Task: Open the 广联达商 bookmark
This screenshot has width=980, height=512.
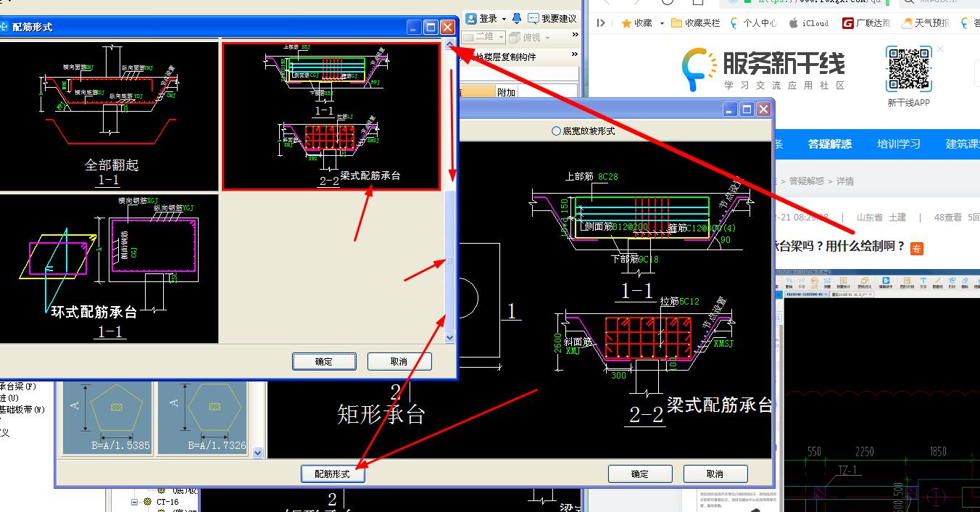Action: [867, 23]
